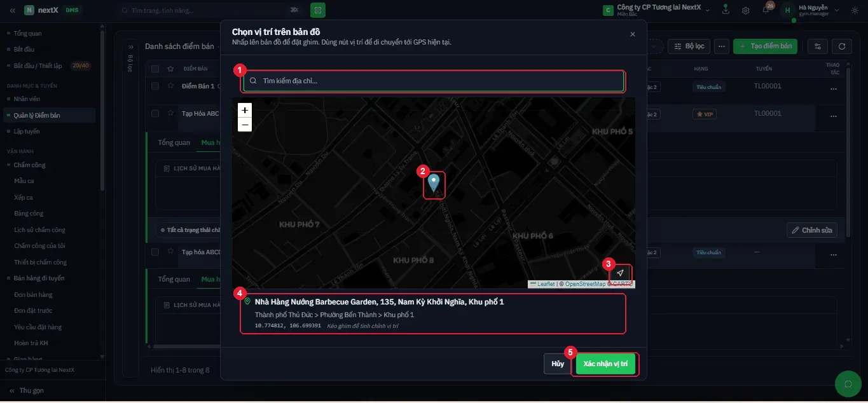Open Lịch sử chấm công sidebar item

[39, 229]
